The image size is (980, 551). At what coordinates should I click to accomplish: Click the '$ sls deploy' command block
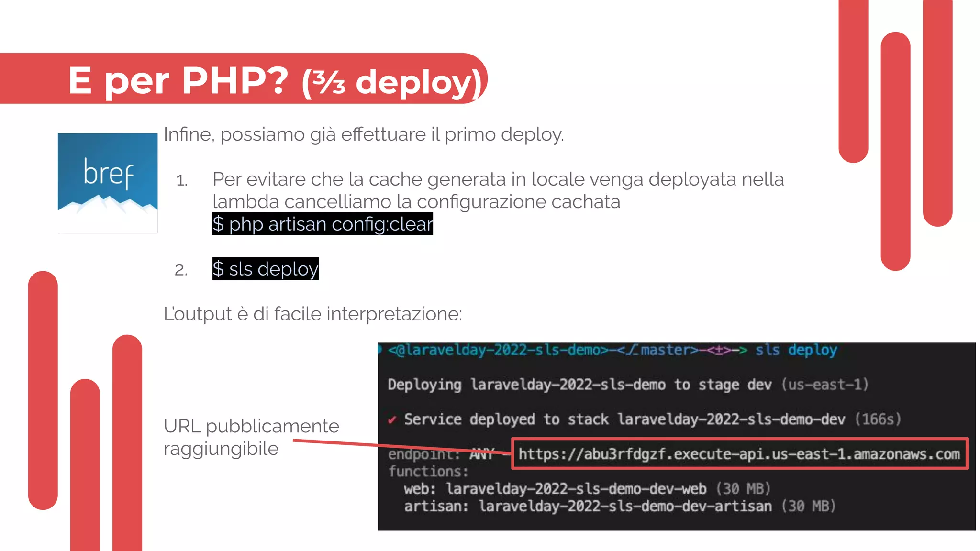[265, 269]
